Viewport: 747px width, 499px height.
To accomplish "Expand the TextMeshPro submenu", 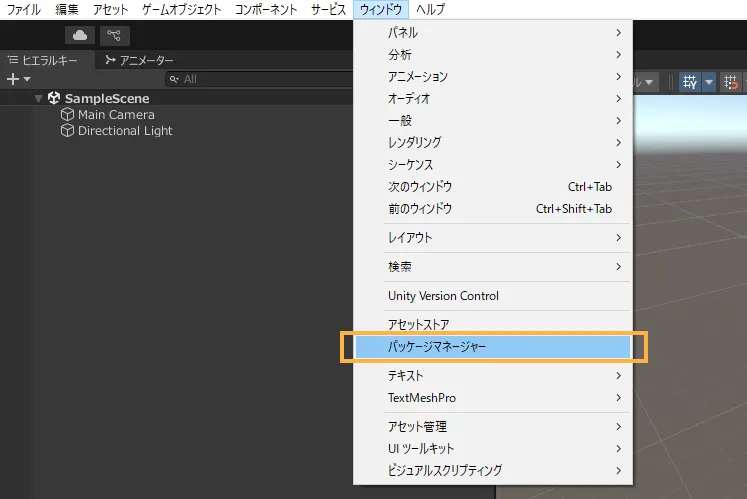I will (493, 397).
